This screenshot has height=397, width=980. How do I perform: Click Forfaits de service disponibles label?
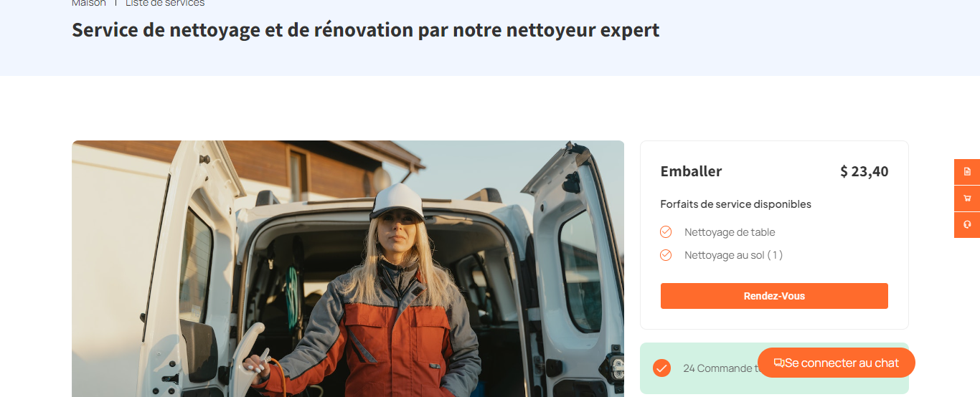coord(736,204)
